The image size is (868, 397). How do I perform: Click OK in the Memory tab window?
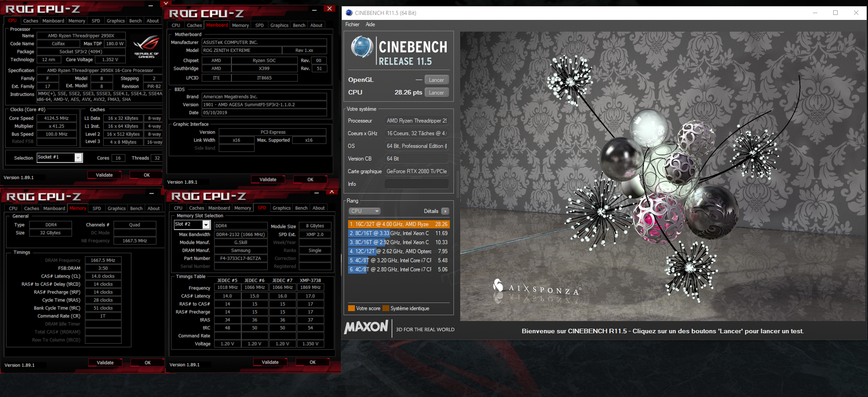(x=147, y=363)
